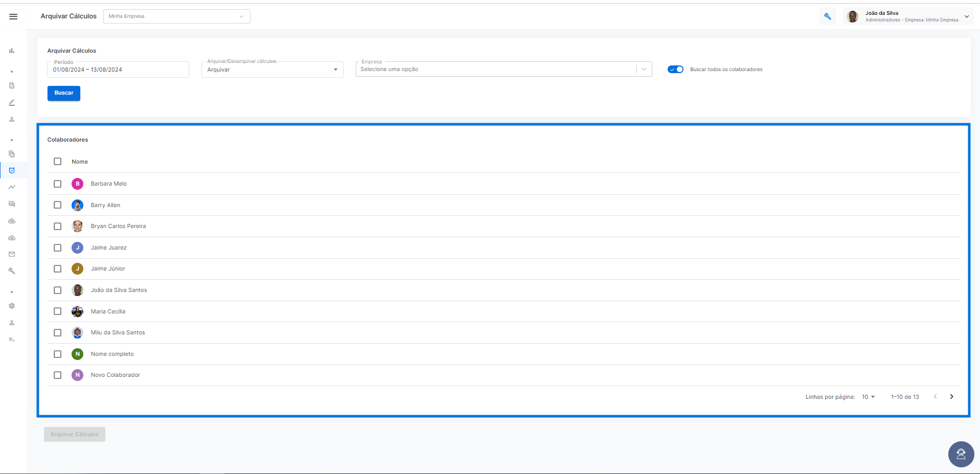
Task: Click the '1–10 de 13' pagination text
Action: (x=905, y=397)
